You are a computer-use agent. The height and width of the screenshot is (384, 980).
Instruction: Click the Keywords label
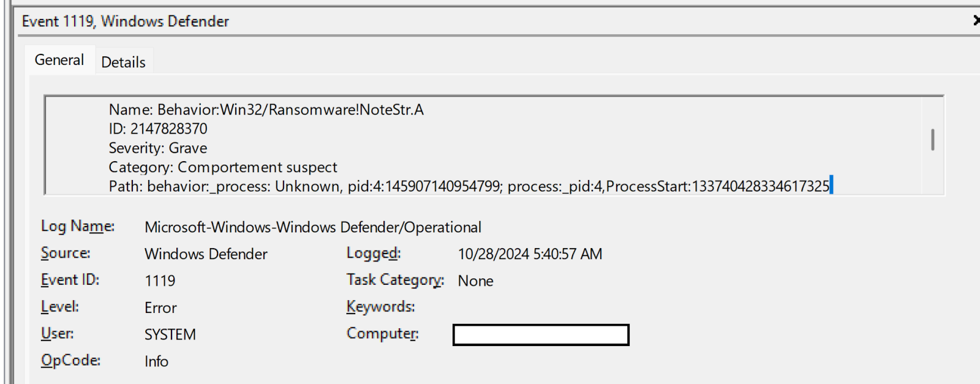[380, 307]
